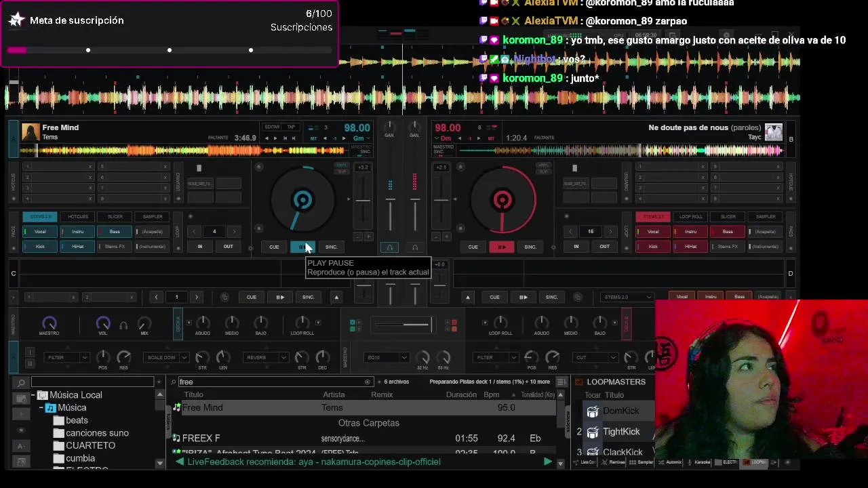Toggle Bass stem pad on deck A
Image resolution: width=868 pixels, height=488 pixels.
click(115, 232)
